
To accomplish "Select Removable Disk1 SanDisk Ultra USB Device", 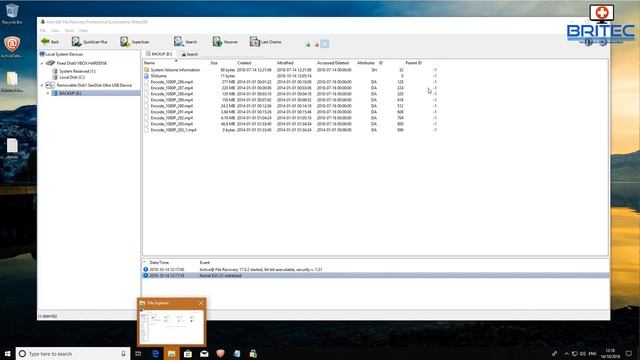I will 94,85.
